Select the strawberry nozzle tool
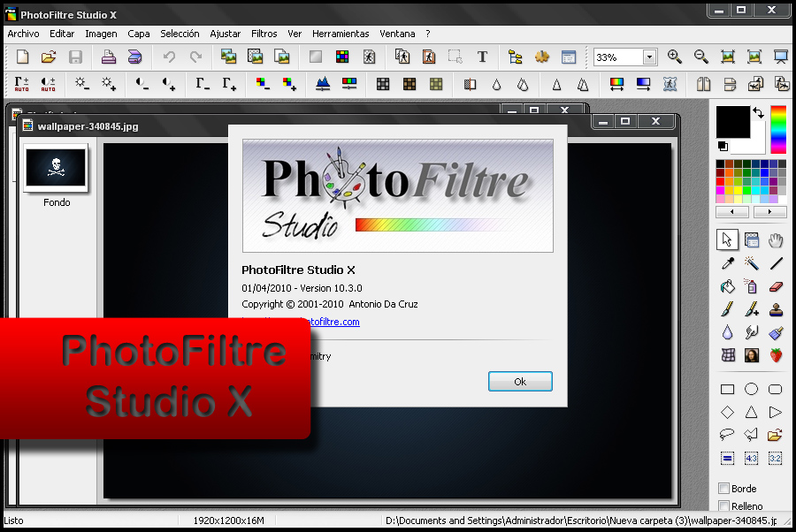This screenshot has height=532, width=796. [775, 355]
